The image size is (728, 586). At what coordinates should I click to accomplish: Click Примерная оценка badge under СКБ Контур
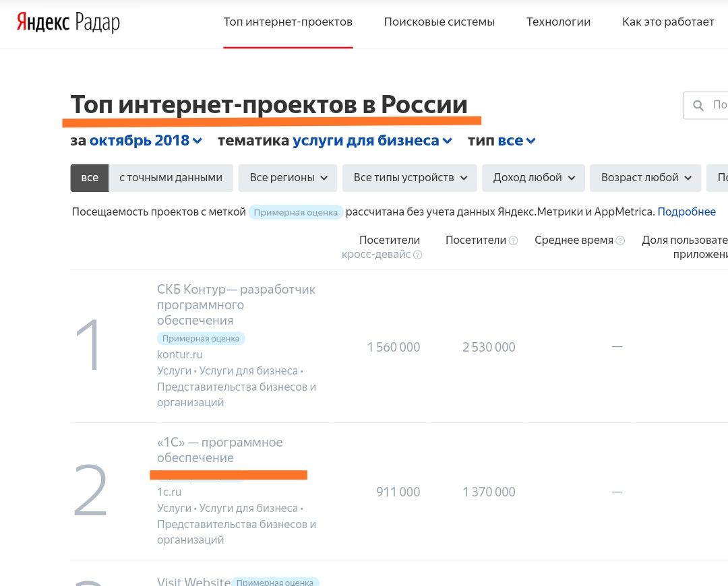tap(201, 339)
